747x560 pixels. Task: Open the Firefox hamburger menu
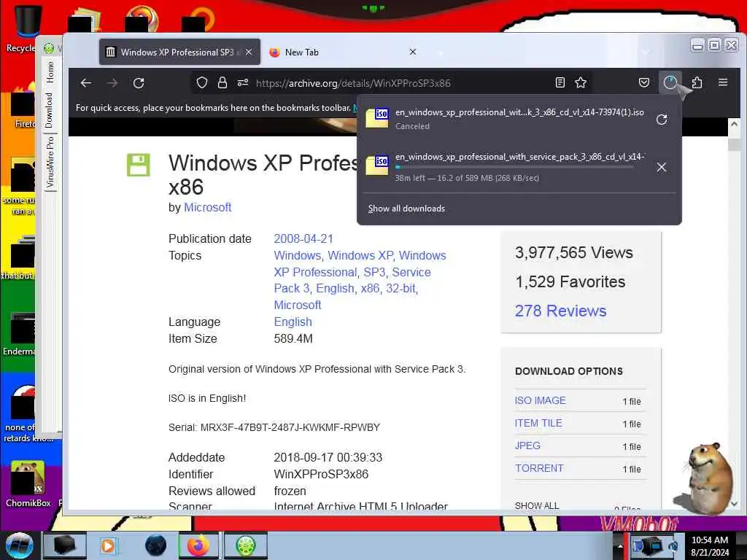[723, 83]
